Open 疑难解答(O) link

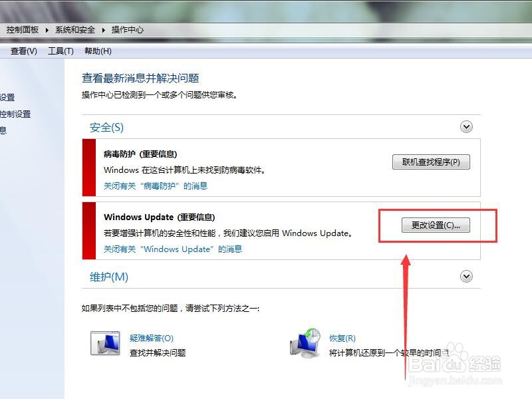(x=152, y=338)
